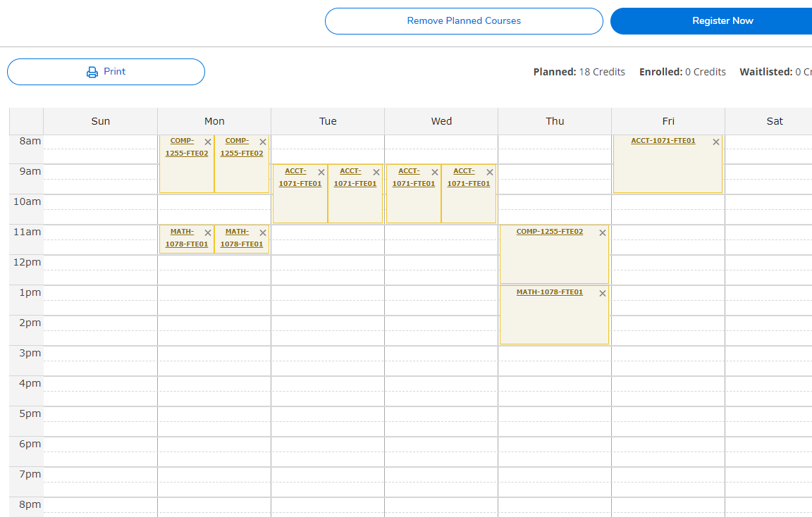
Task: Click the Register Now button
Action: pos(722,20)
